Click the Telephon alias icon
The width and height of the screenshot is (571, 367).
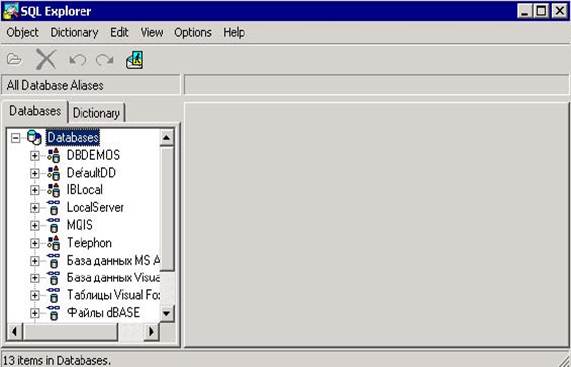tap(54, 243)
